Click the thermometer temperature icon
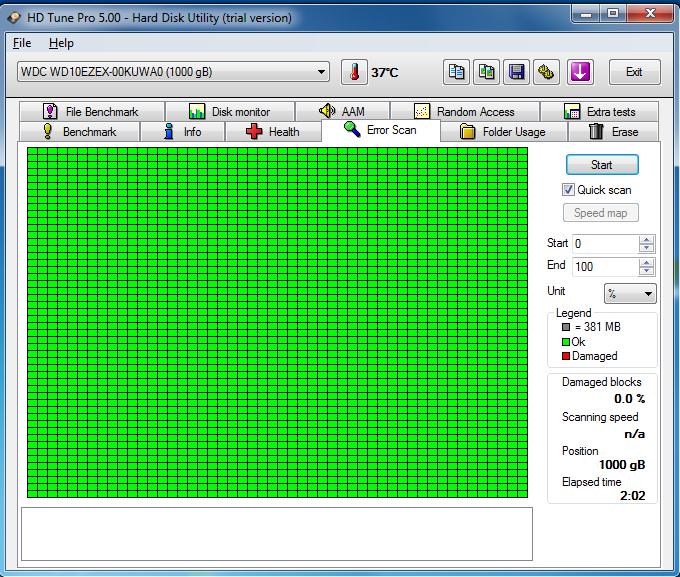680x577 pixels. 354,72
